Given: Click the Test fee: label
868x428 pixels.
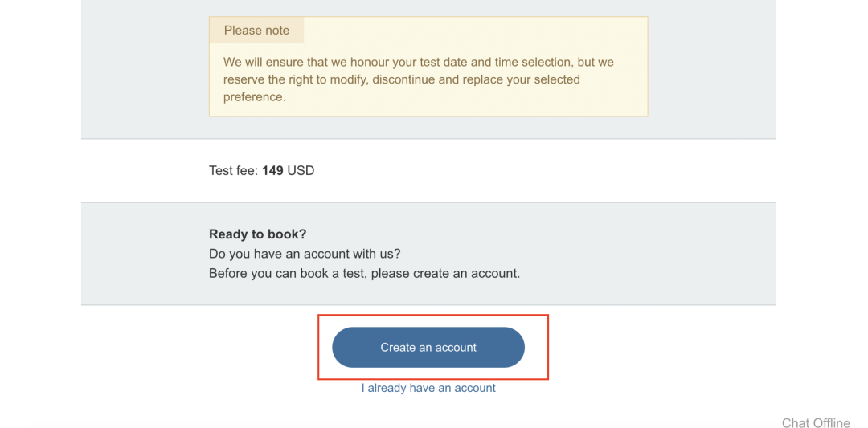Looking at the screenshot, I should (x=234, y=170).
